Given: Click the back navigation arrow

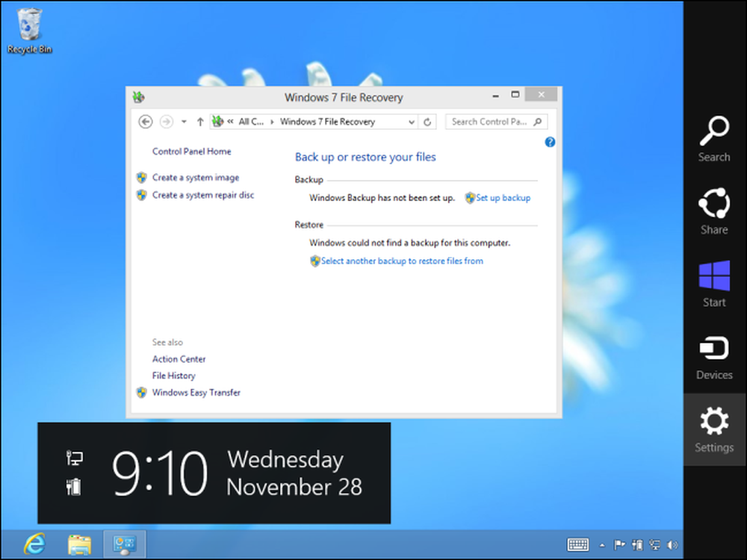Looking at the screenshot, I should pos(146,122).
